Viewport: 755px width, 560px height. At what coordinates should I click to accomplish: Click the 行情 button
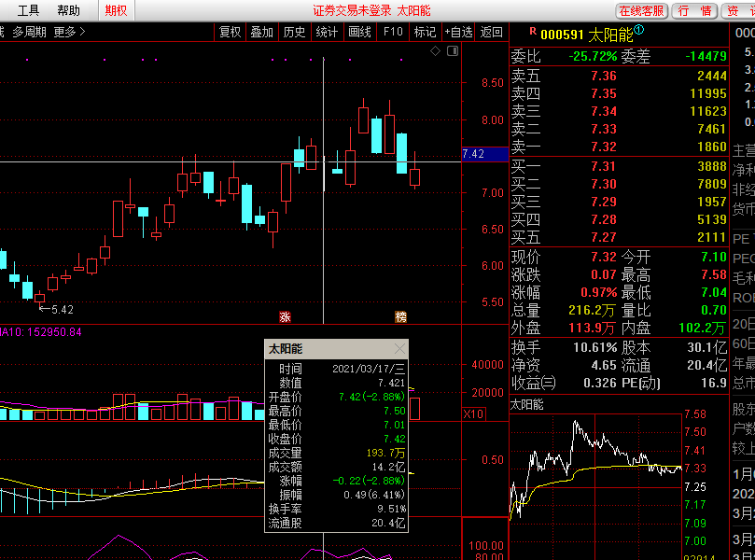694,11
